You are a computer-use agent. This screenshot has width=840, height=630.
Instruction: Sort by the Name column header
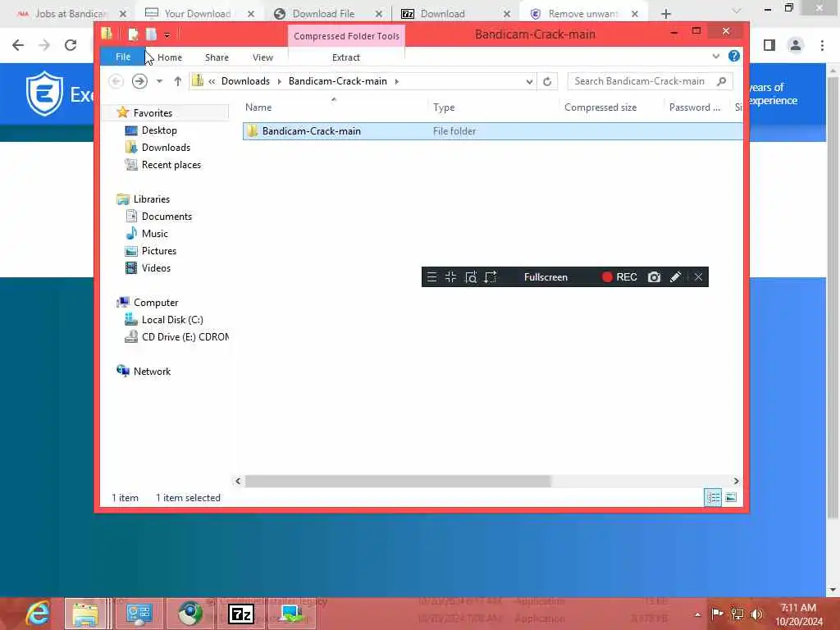258,107
